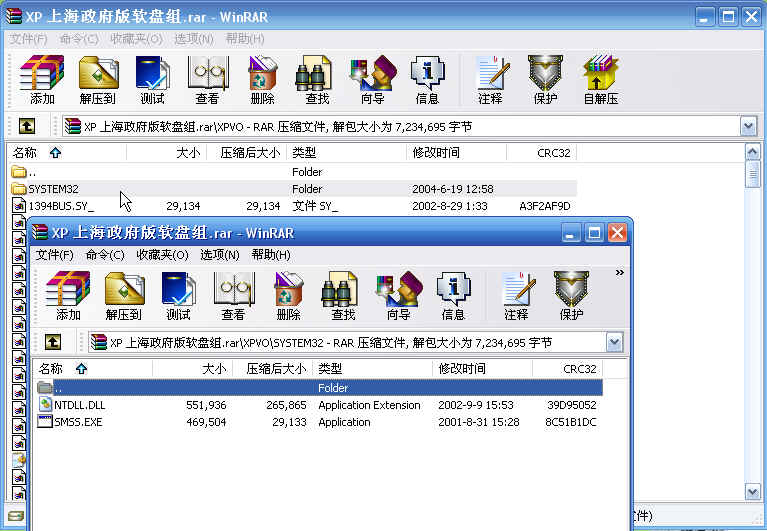Viewport: 767px width, 531px height.
Task: Click Delete (删除) in back window
Action: [263, 80]
